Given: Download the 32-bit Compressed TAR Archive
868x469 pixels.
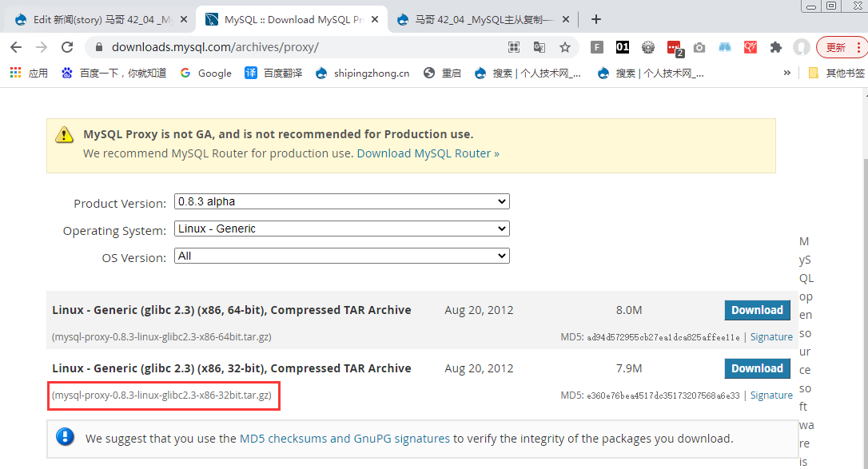Looking at the screenshot, I should coord(757,368).
